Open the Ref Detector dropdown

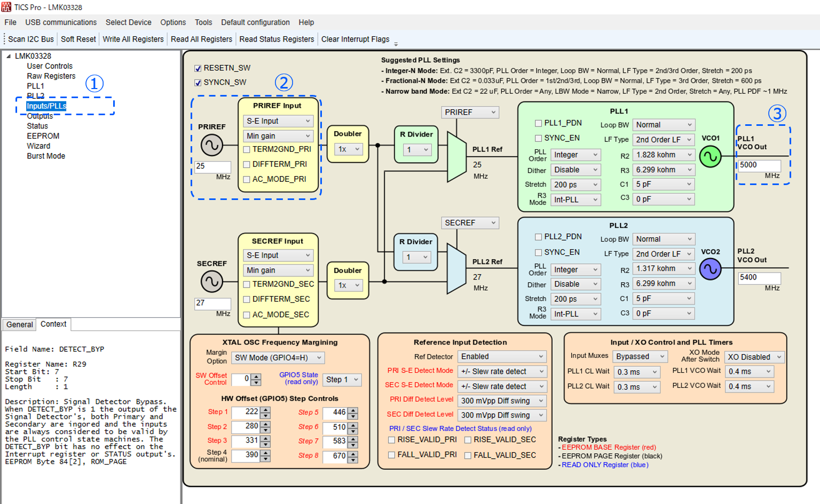click(x=501, y=356)
